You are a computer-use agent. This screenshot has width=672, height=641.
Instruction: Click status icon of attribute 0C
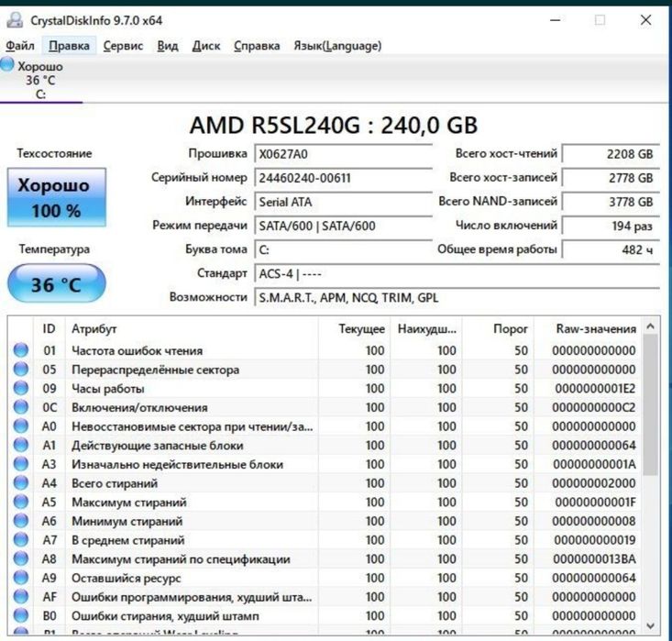(20, 407)
